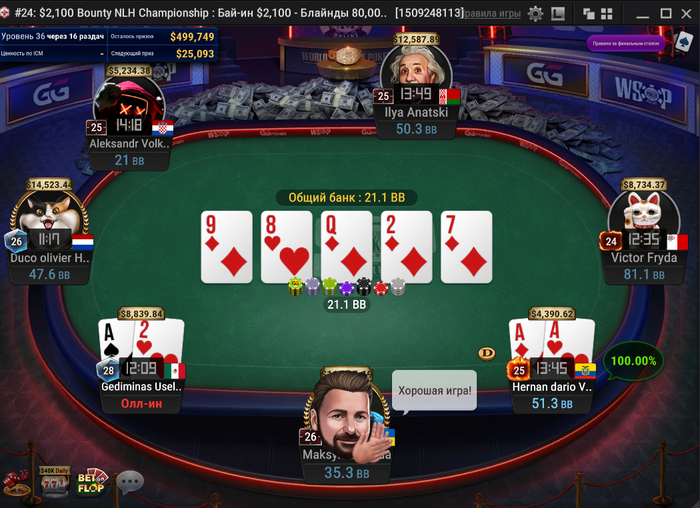Click the tile tables grid icon

(607, 14)
